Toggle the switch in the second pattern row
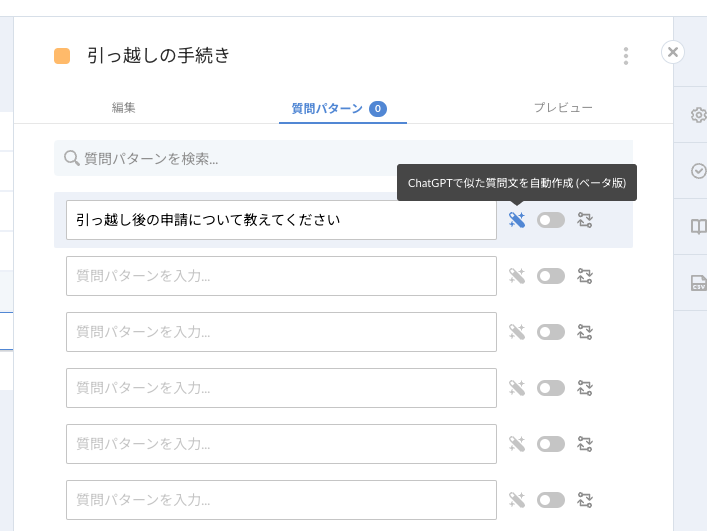 coord(551,276)
